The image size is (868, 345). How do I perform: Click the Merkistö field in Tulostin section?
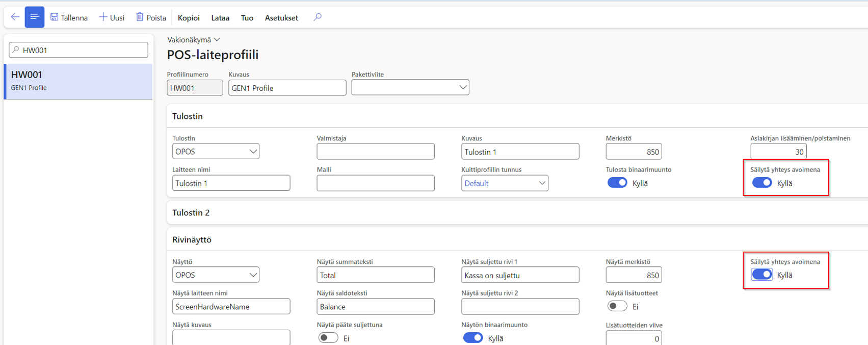pyautogui.click(x=634, y=152)
